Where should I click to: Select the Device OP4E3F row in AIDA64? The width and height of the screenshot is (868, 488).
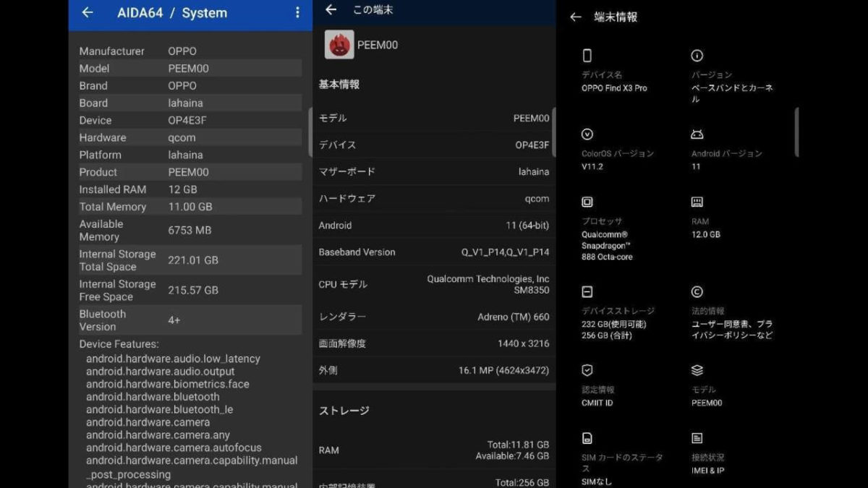coord(190,121)
